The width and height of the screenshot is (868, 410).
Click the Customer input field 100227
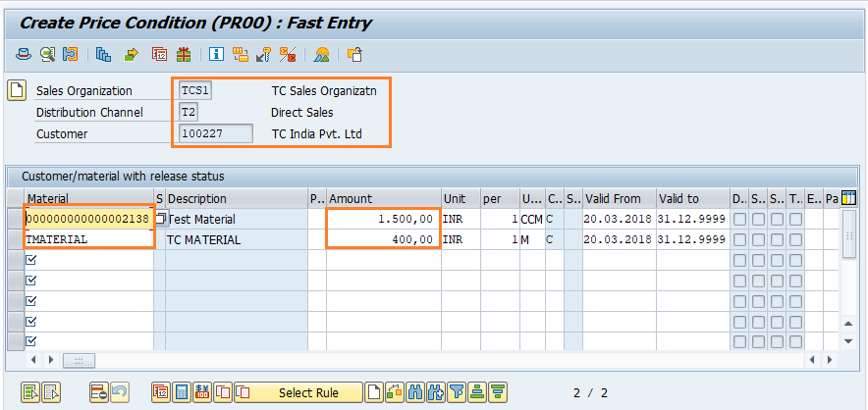pyautogui.click(x=215, y=133)
